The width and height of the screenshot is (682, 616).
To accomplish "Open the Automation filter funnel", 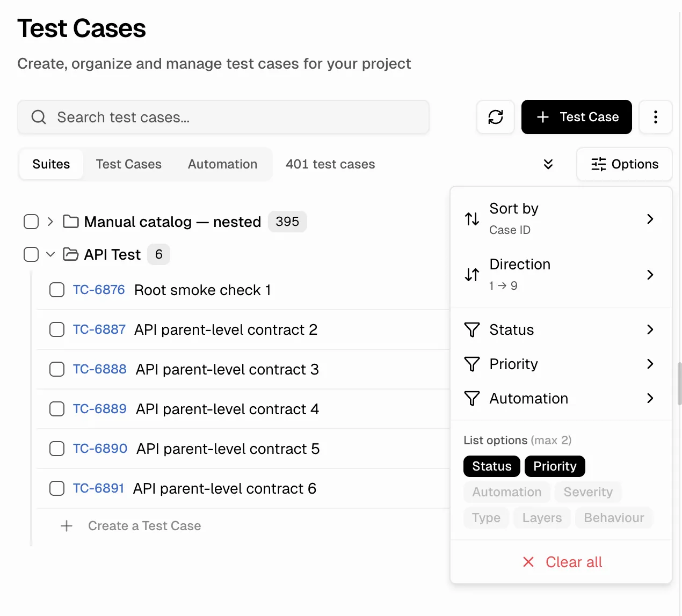I will [x=471, y=398].
